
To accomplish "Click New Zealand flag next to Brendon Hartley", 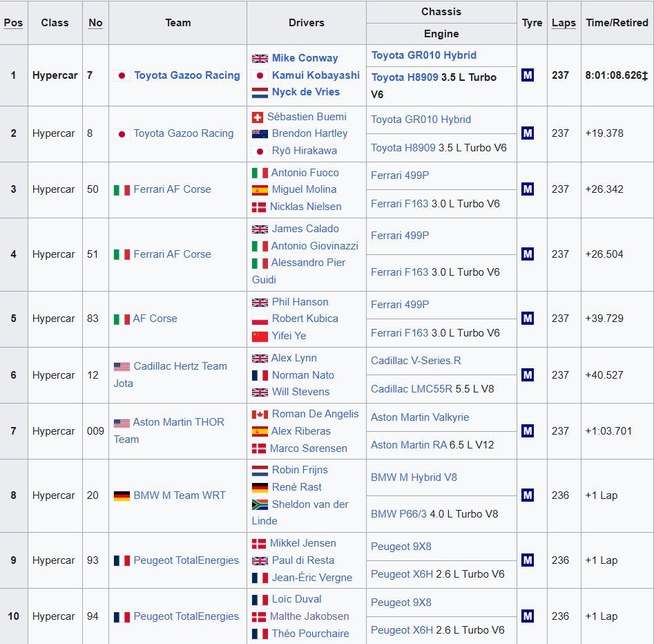I will tap(260, 134).
